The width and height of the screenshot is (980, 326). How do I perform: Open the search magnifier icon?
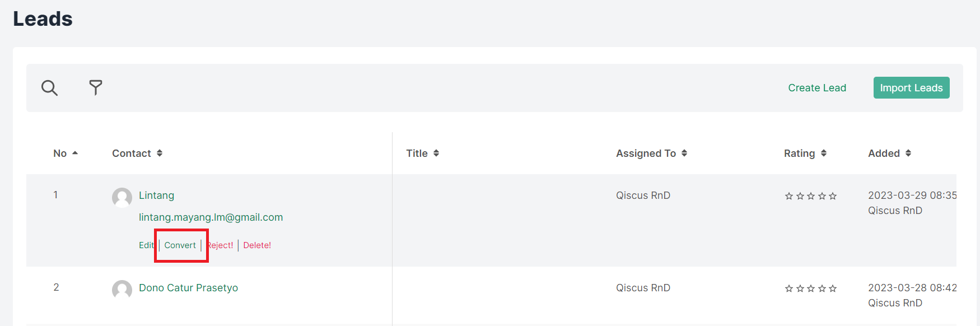49,88
